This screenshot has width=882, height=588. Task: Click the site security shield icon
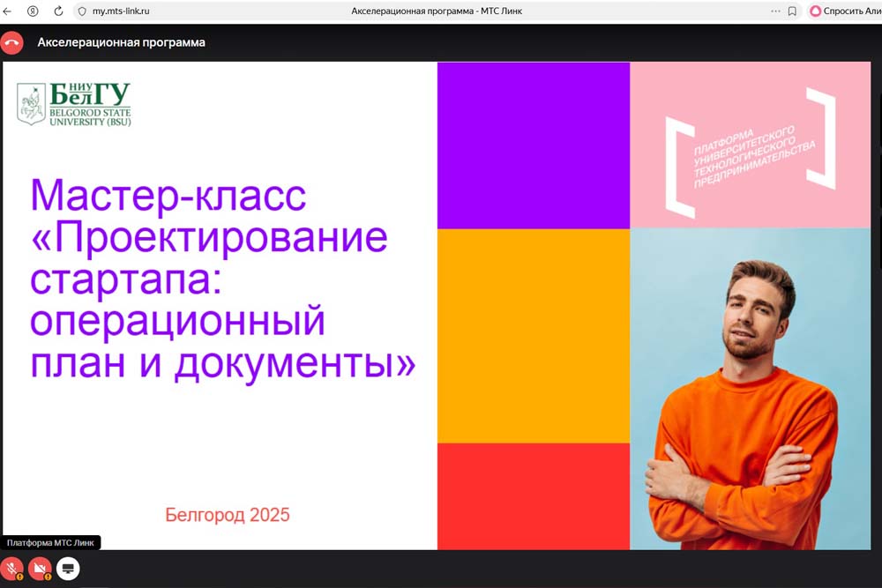(82, 11)
